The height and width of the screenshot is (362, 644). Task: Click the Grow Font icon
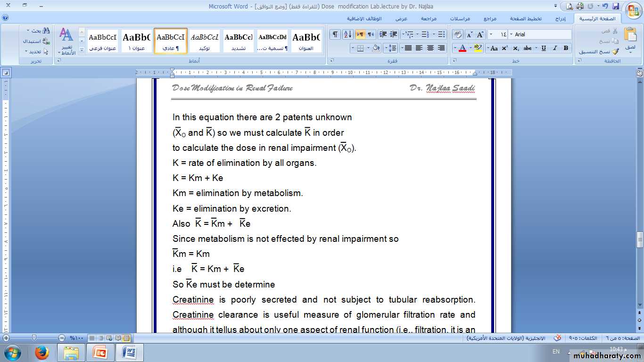tap(480, 34)
